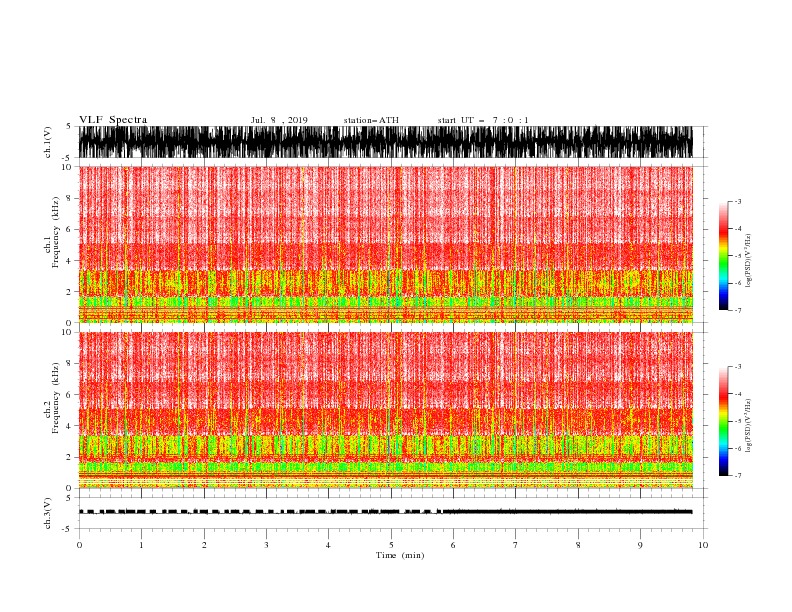792x612 pixels.
Task: Click the "station=ATH" header label
Action: 371,120
